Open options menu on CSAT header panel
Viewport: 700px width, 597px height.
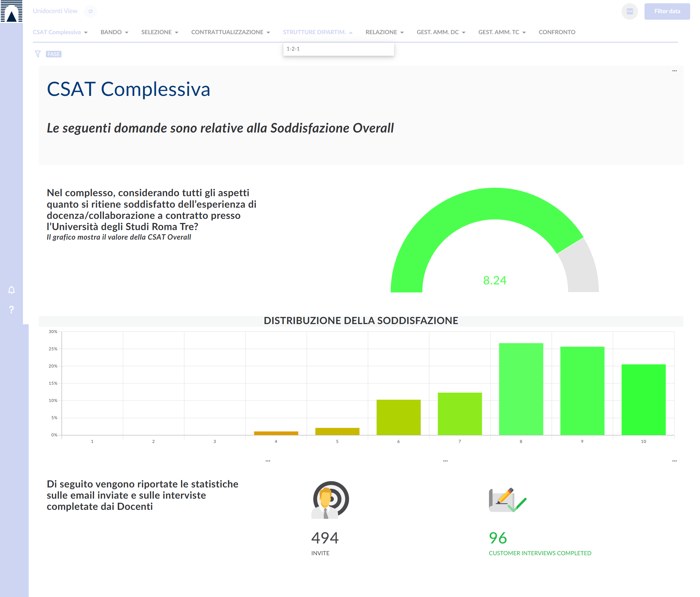[x=674, y=71]
